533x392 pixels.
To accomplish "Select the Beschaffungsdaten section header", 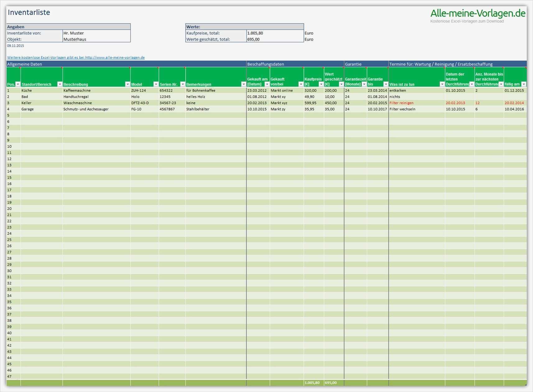I will point(266,64).
